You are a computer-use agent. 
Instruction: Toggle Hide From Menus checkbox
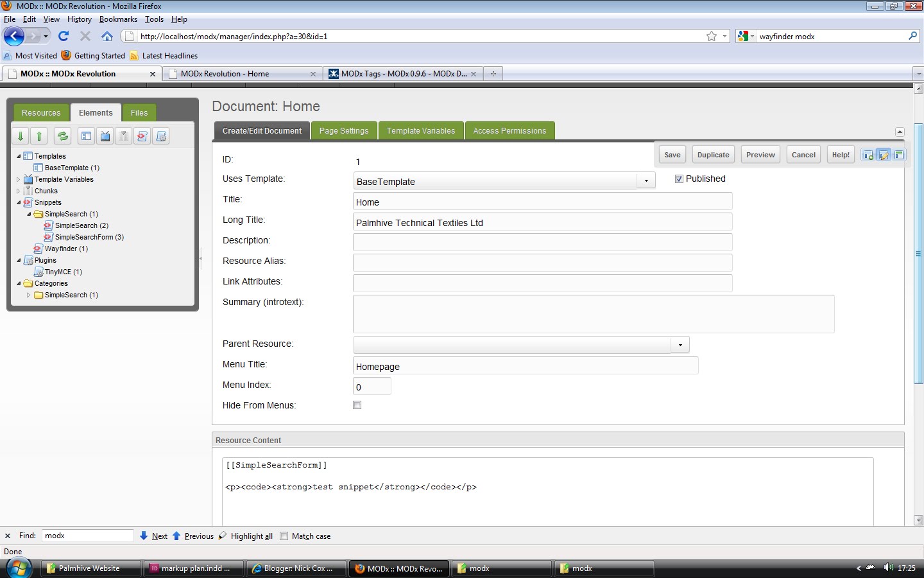pos(357,405)
